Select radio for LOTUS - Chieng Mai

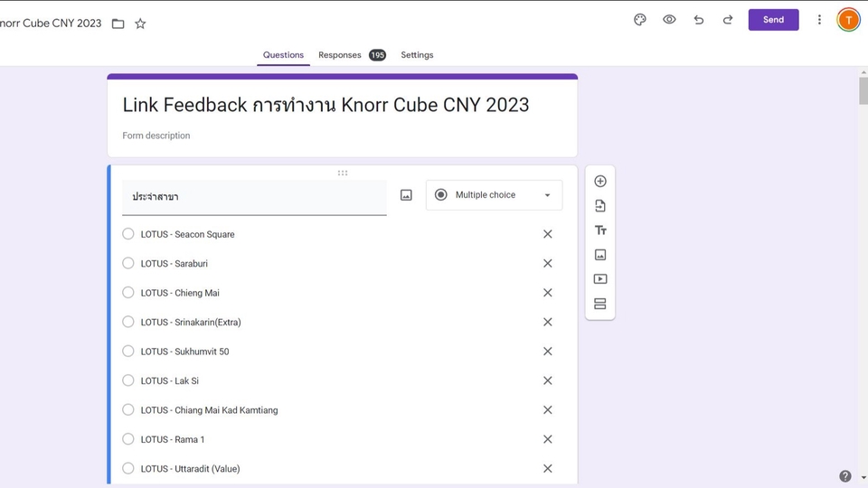tap(127, 292)
